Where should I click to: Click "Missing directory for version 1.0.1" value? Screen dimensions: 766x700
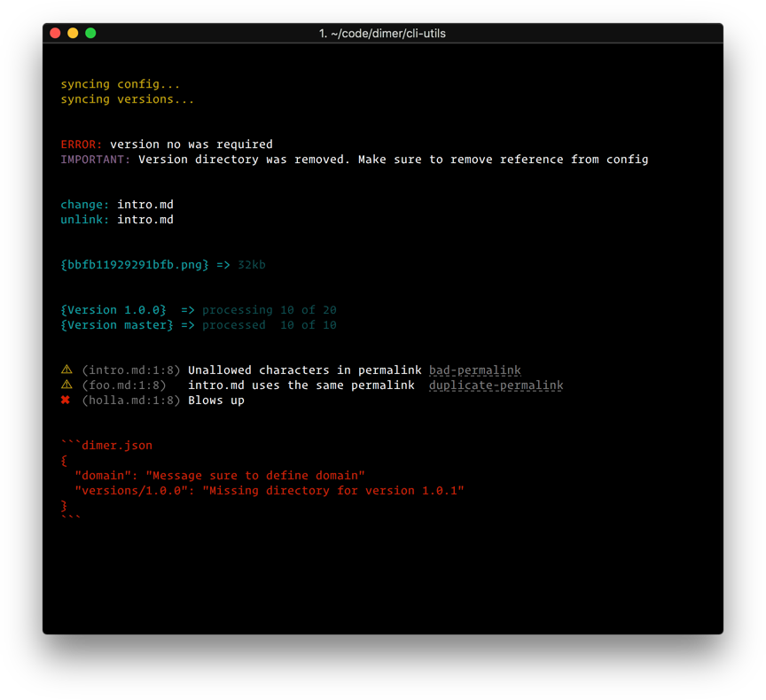tap(333, 491)
